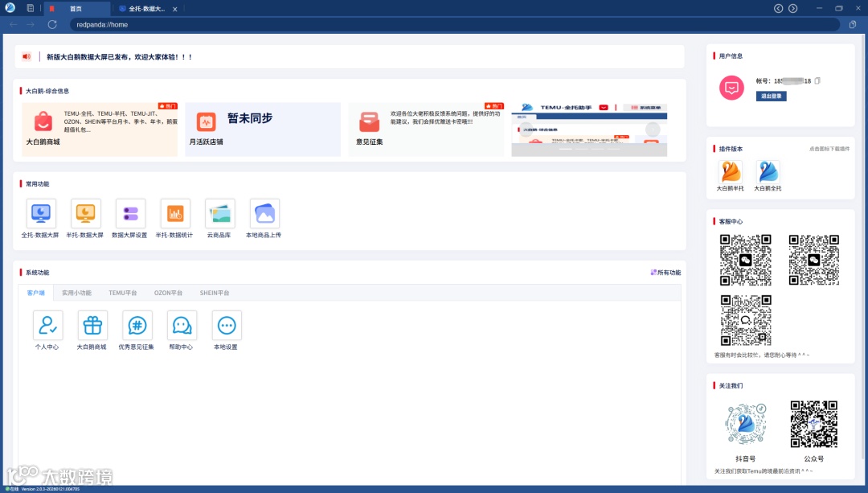The image size is (868, 493).
Task: Switch to 实用小功能 tab
Action: [76, 293]
